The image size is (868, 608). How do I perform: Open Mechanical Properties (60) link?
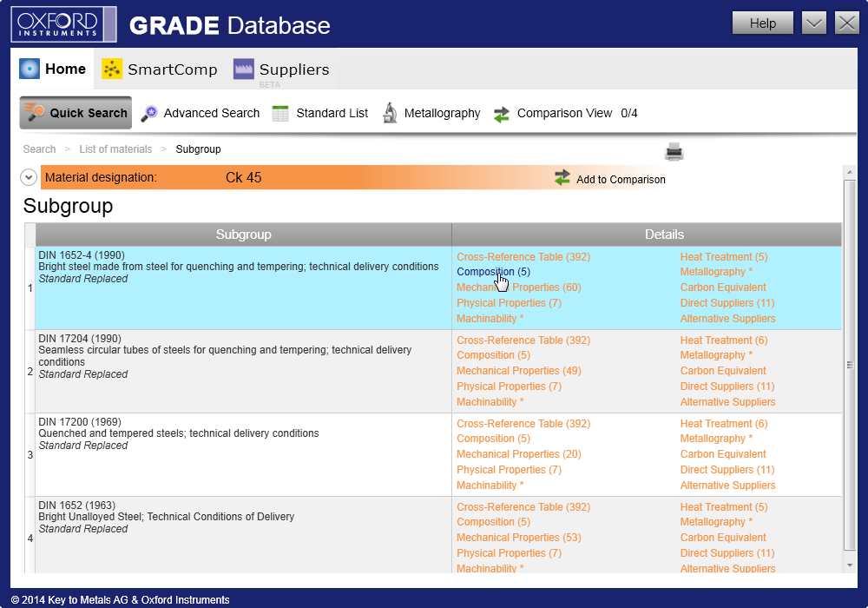519,287
